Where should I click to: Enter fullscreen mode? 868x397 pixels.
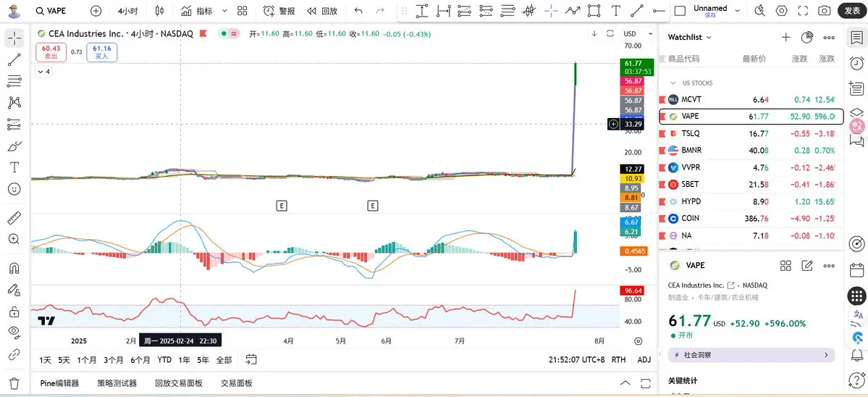(x=803, y=11)
